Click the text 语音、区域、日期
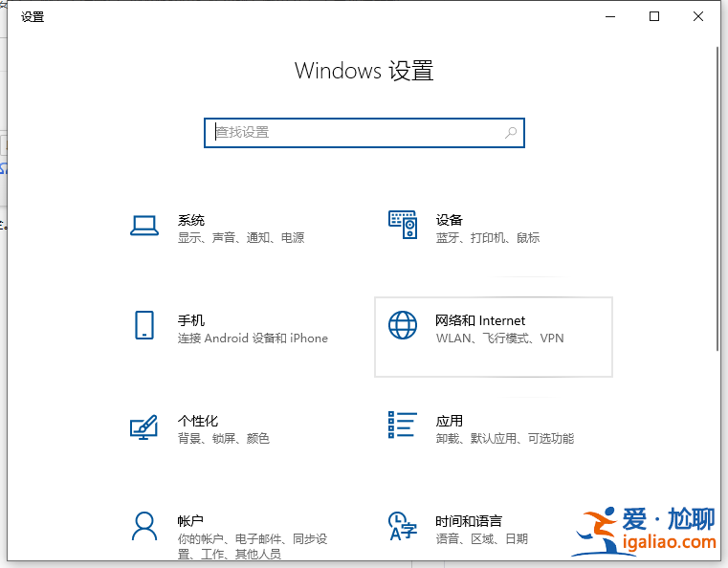 pyautogui.click(x=481, y=538)
